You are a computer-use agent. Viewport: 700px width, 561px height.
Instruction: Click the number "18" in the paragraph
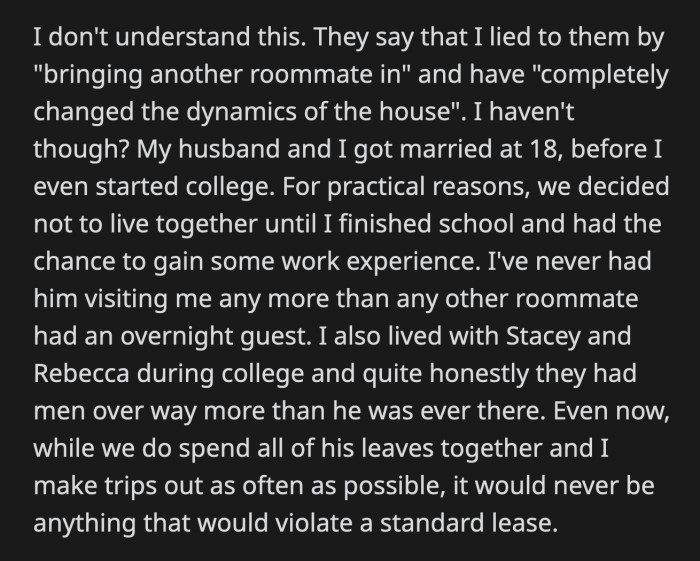coord(546,150)
